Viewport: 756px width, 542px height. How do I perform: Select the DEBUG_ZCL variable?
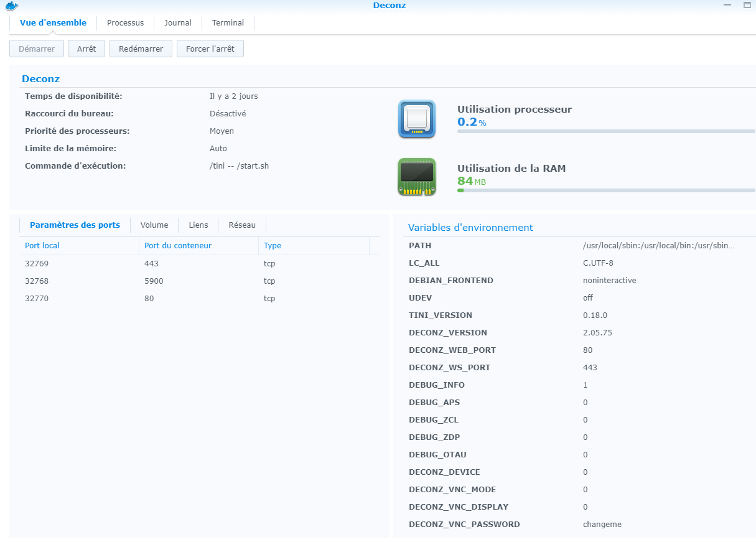pos(434,420)
